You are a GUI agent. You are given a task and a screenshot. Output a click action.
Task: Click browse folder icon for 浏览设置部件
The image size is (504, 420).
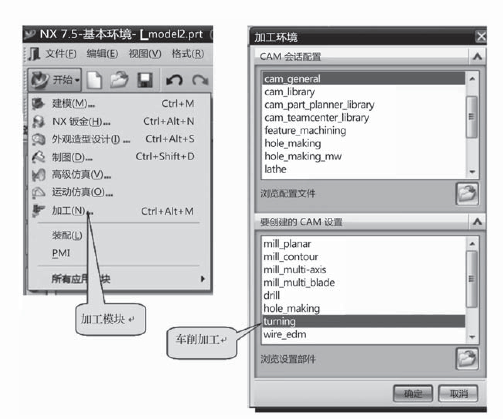pos(467,359)
